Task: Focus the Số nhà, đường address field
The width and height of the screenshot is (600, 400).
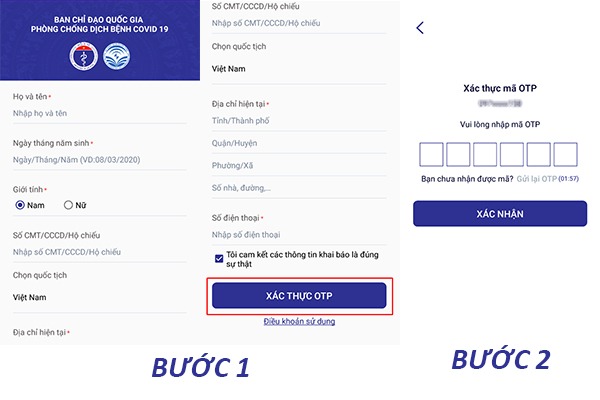Action: (x=299, y=188)
